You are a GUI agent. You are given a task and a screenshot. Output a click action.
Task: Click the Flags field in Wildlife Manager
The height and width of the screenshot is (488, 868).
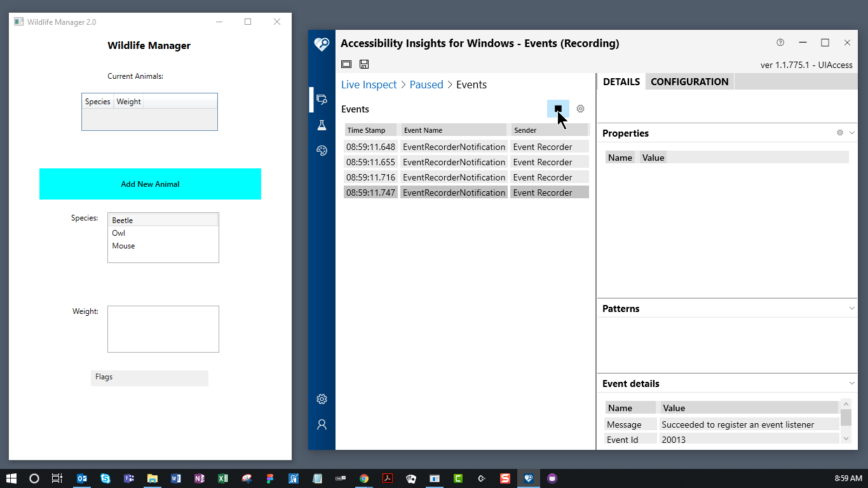(x=149, y=378)
